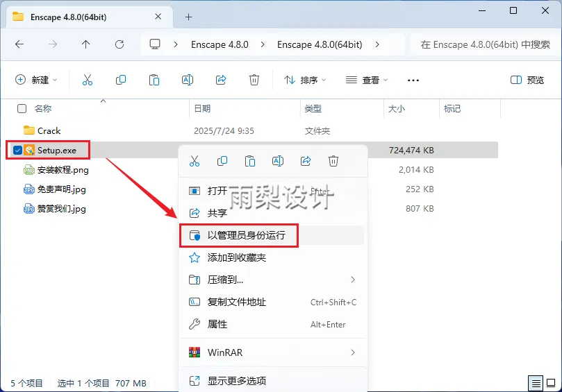The width and height of the screenshot is (562, 392).
Task: Click the Cut icon in the toolbar
Action: coord(87,80)
